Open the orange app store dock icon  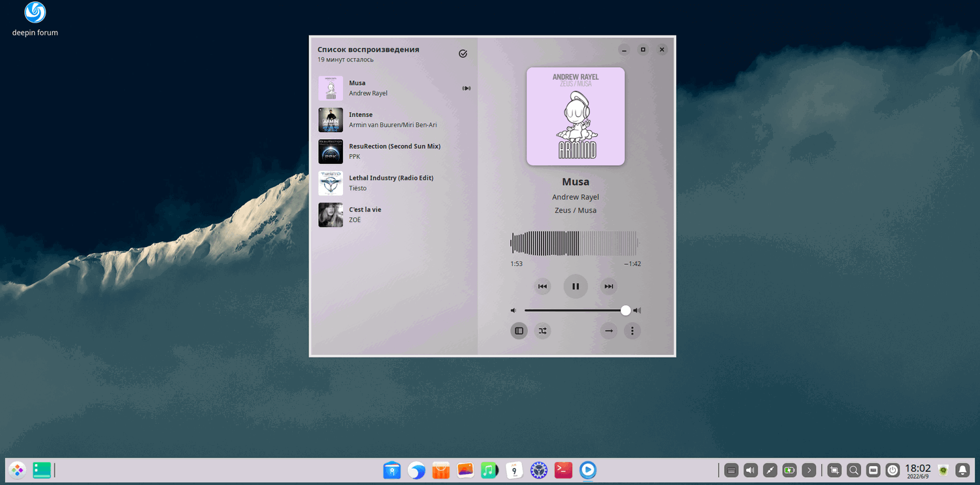pyautogui.click(x=441, y=470)
